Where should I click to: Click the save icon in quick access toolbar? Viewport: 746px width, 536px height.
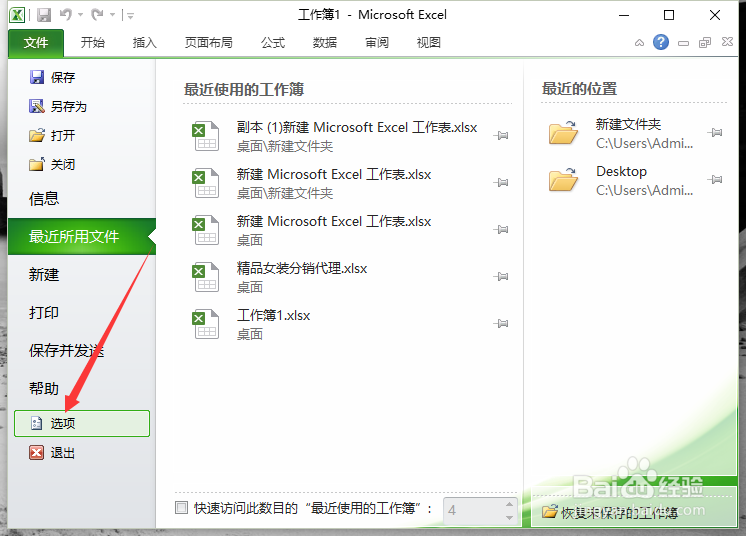point(44,15)
